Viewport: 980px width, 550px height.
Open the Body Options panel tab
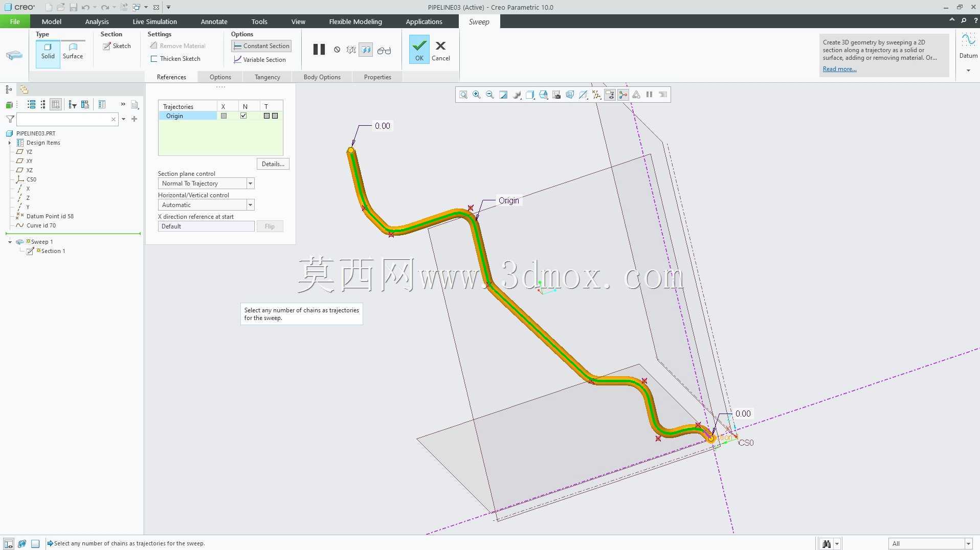322,77
